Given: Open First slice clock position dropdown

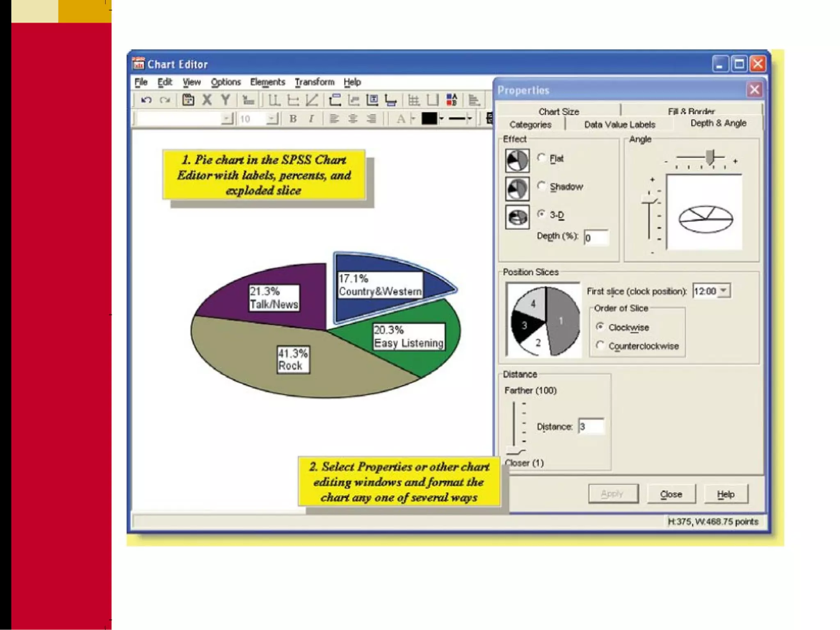Looking at the screenshot, I should tap(724, 291).
